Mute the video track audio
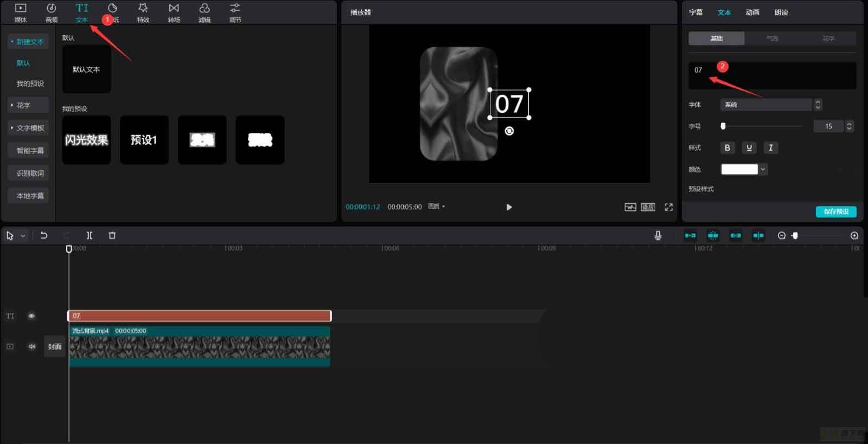The height and width of the screenshot is (444, 868). coord(31,346)
